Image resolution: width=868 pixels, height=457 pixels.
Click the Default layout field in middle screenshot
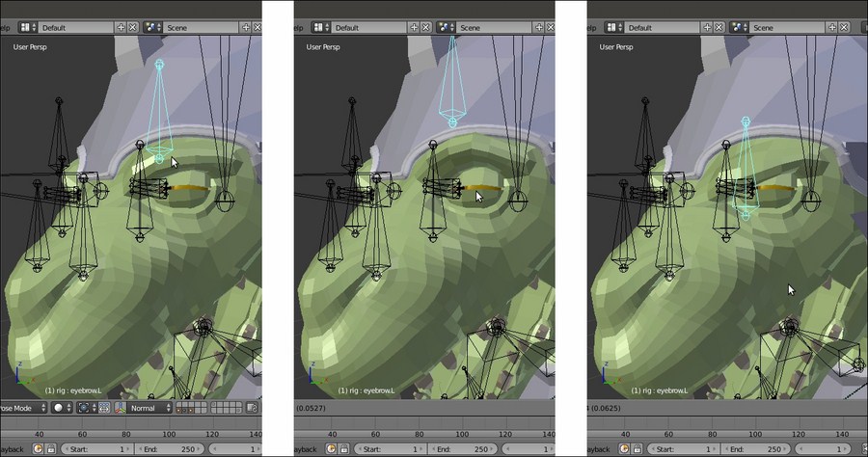tap(369, 27)
